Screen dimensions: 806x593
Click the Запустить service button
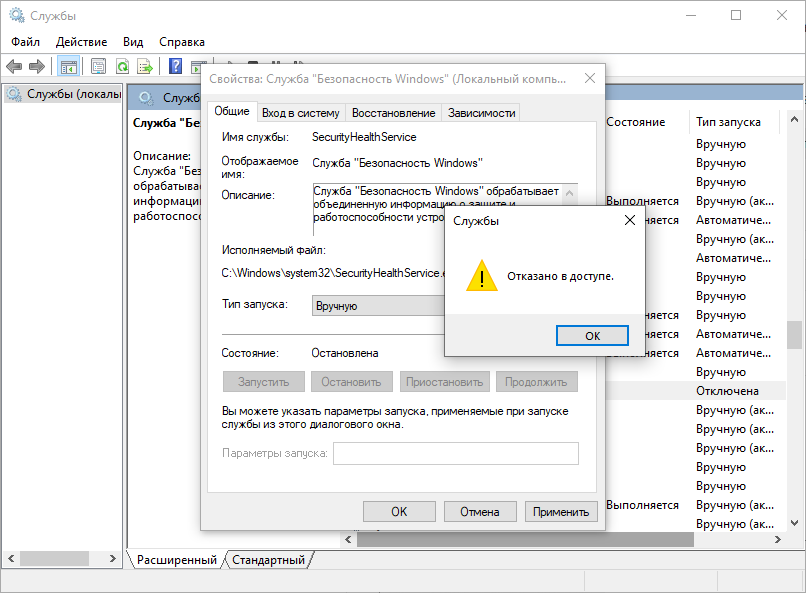[264, 382]
